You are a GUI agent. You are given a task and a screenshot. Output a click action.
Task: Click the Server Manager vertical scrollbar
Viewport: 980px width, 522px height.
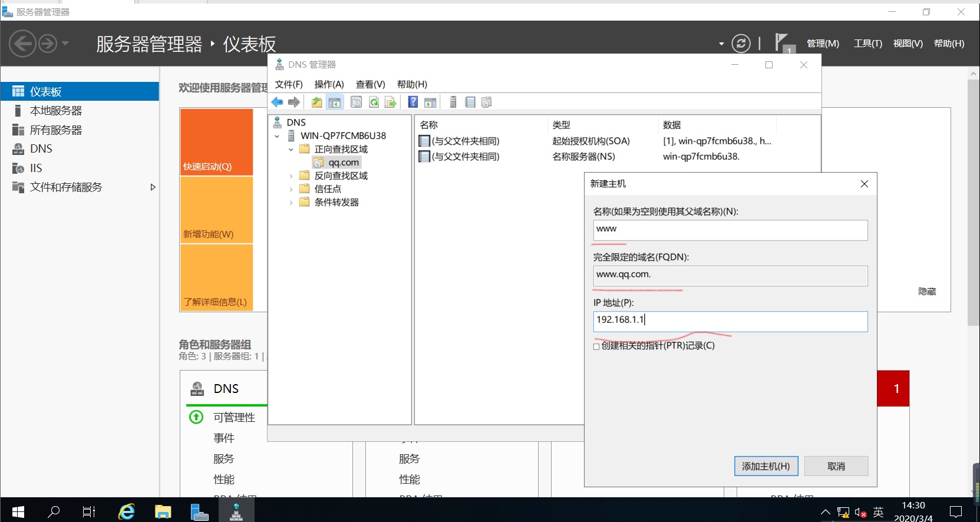pos(974,202)
